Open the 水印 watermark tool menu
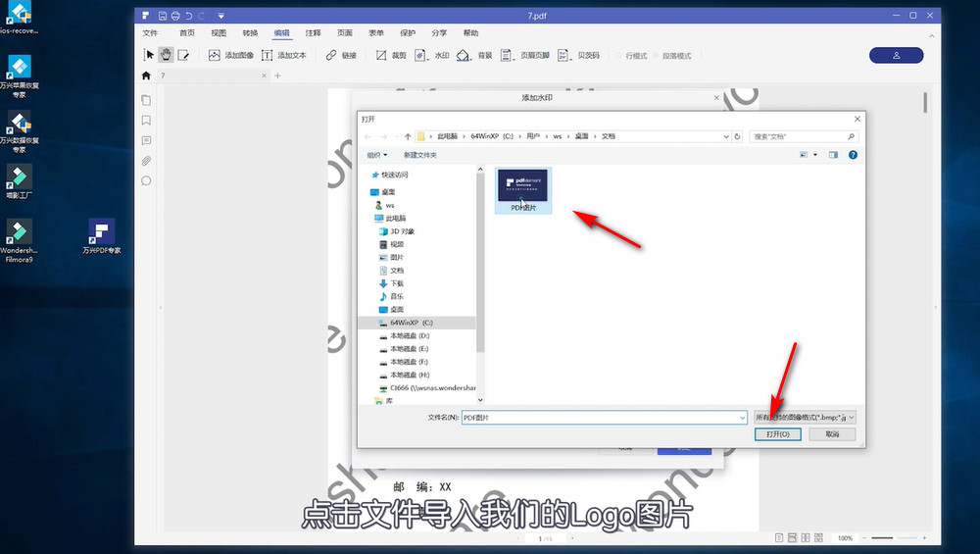980x554 pixels. pyautogui.click(x=432, y=55)
